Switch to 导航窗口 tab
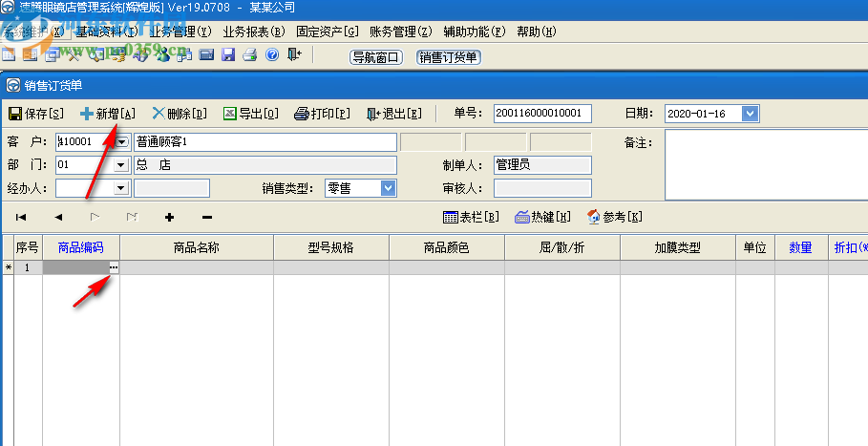868x446 pixels. 376,57
